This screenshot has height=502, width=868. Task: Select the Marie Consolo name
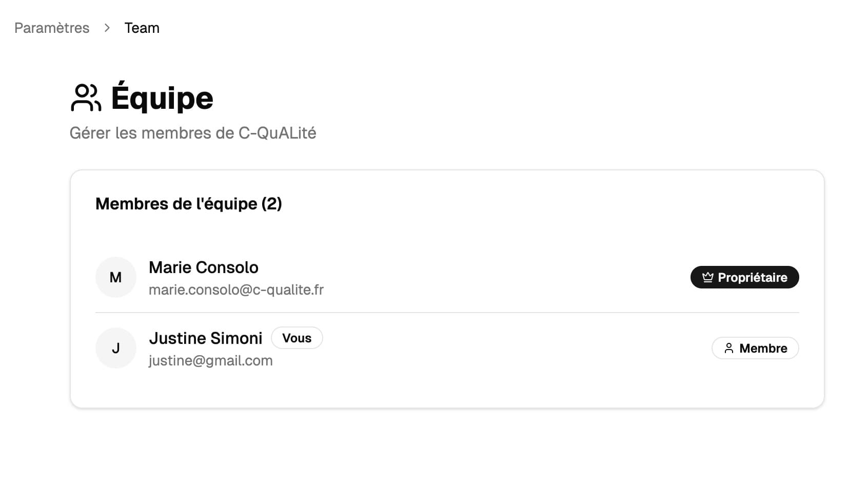click(x=203, y=267)
